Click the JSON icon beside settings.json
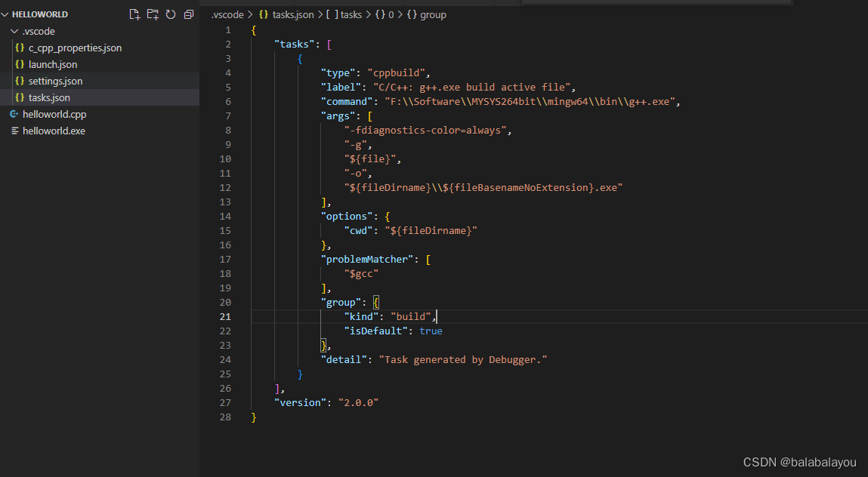Screen dimensions: 868x477 (20, 81)
